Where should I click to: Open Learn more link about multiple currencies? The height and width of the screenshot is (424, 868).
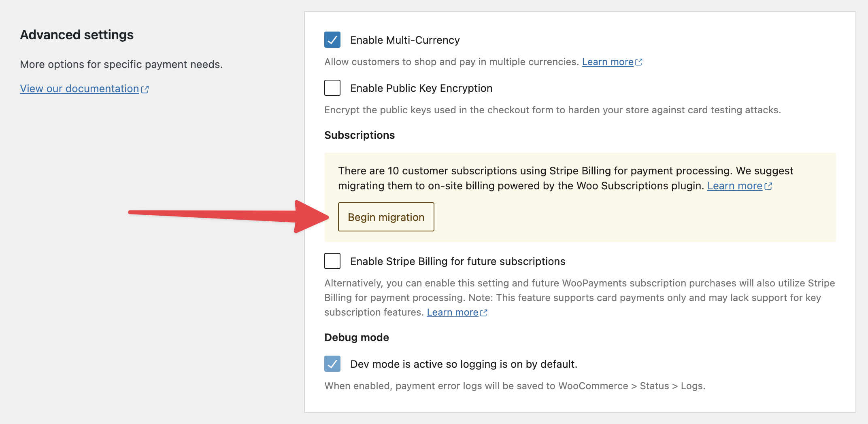tap(608, 62)
